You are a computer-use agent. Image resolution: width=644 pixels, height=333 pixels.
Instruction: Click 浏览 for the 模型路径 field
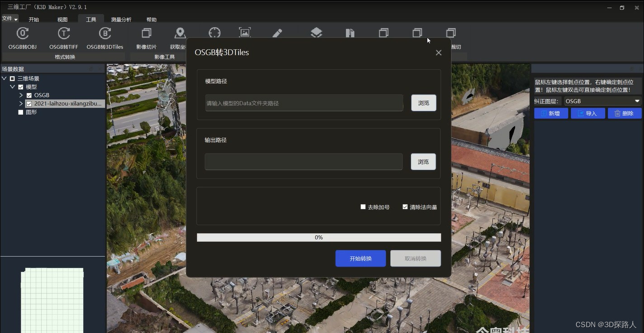pyautogui.click(x=424, y=103)
